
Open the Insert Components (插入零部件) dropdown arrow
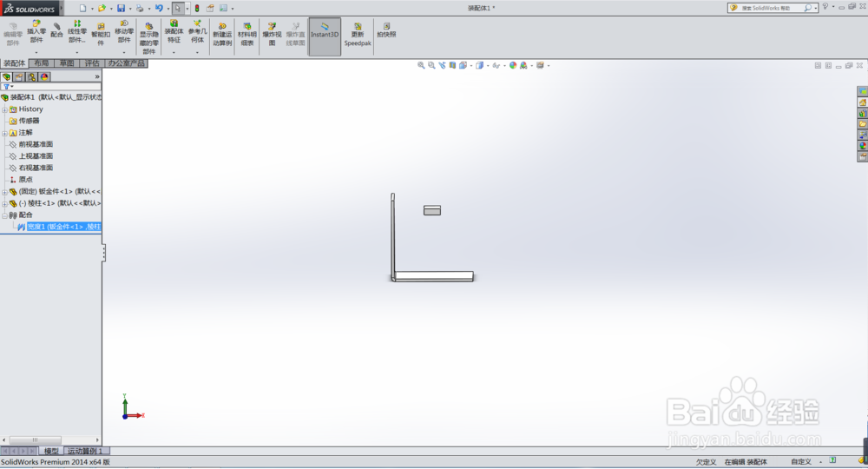point(36,53)
